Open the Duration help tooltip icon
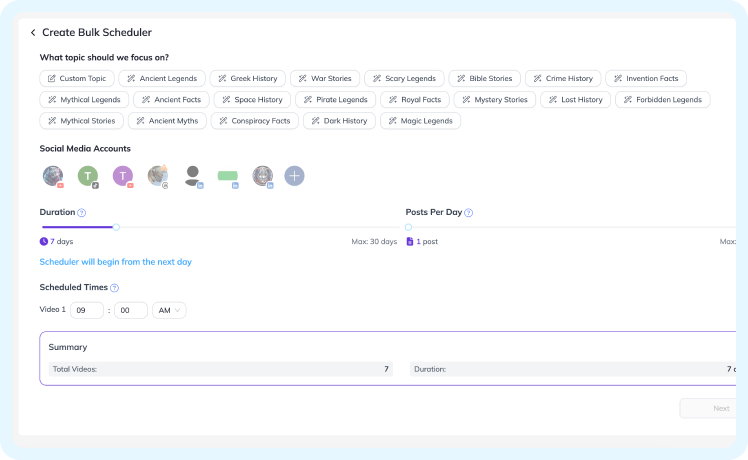This screenshot has width=748, height=460. 82,213
